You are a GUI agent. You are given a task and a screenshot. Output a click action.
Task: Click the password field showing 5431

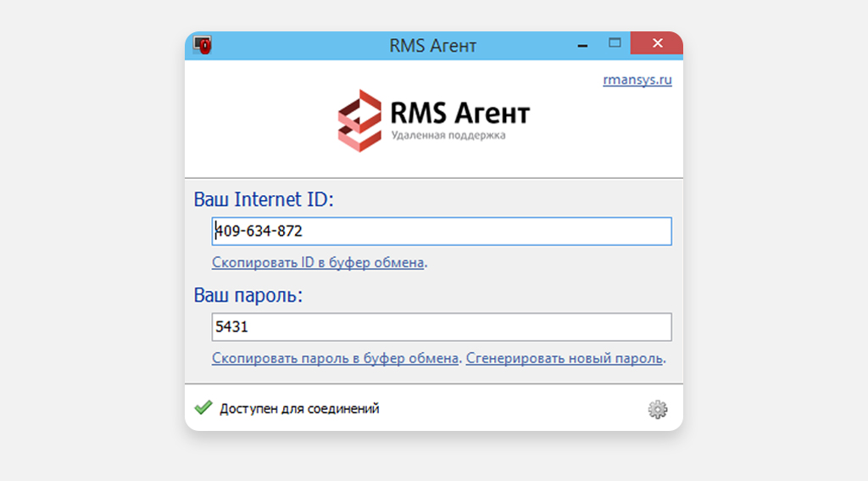click(442, 327)
